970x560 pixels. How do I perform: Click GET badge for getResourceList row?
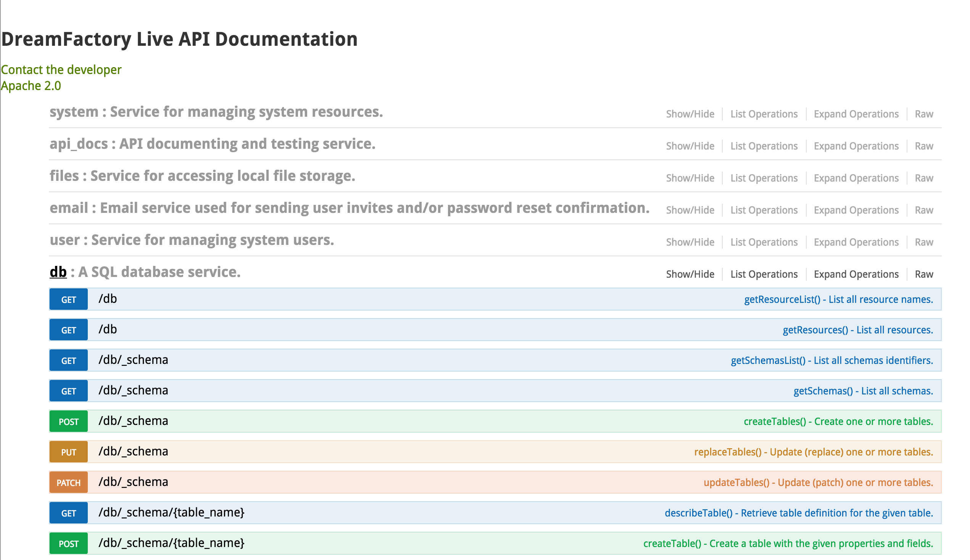coord(68,299)
